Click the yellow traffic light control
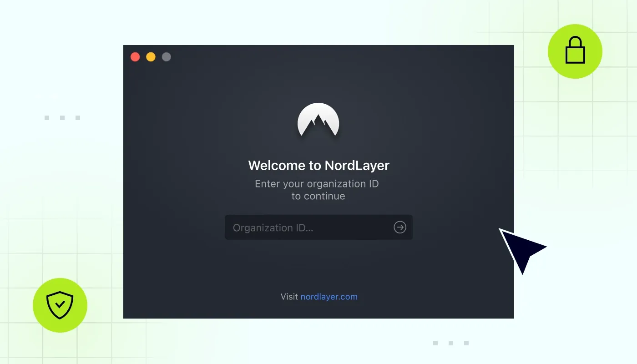The image size is (637, 364). click(151, 56)
